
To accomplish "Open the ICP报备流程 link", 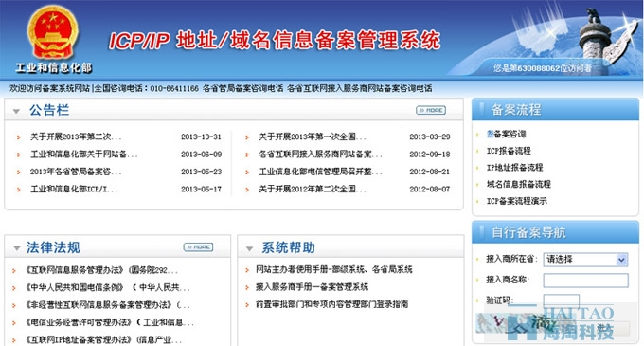I will [509, 151].
